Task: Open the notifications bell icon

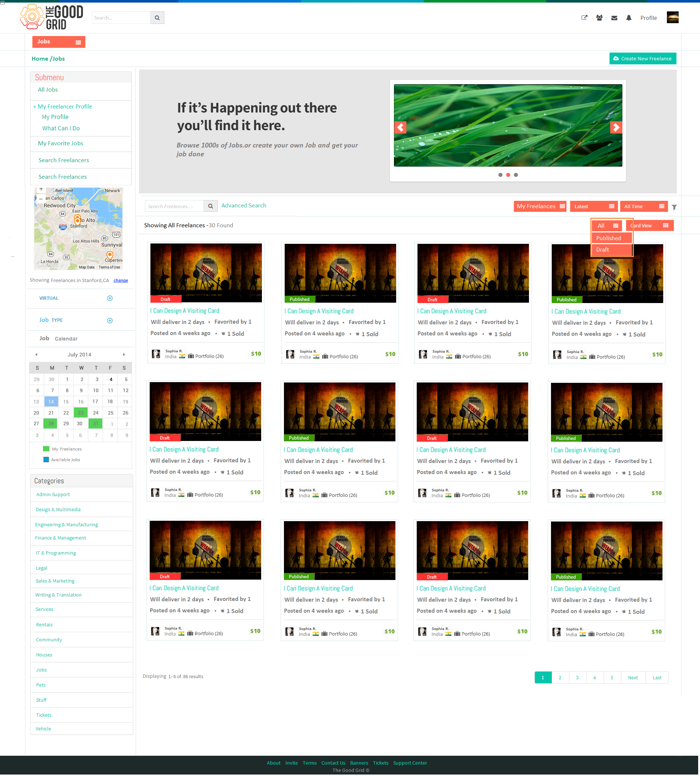Action: [629, 18]
